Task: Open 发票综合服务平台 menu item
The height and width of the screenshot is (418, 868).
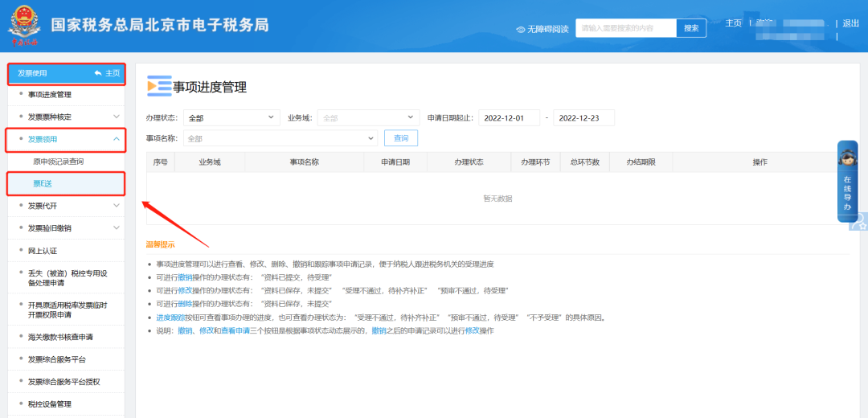Action: pyautogui.click(x=56, y=359)
